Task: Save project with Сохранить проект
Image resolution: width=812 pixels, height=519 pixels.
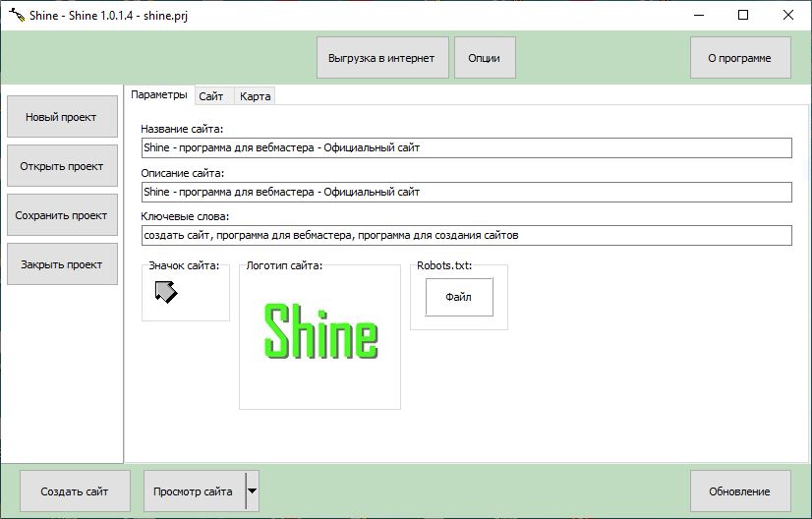Action: [x=61, y=215]
